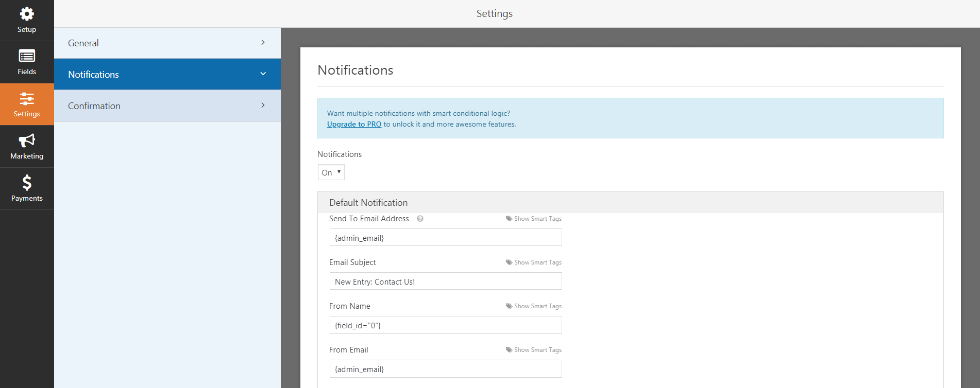Click tag icon for Send To Email Address
Screen dimensions: 980x388
pyautogui.click(x=509, y=219)
